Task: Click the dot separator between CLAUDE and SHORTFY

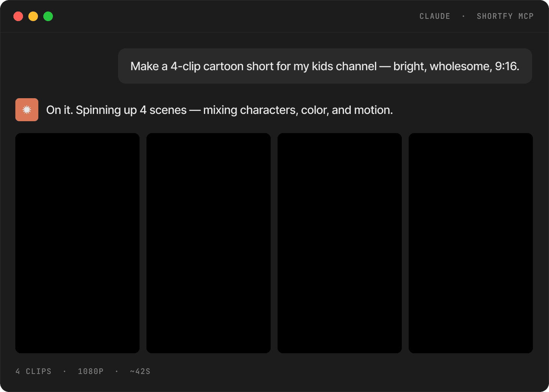Action: pyautogui.click(x=464, y=16)
